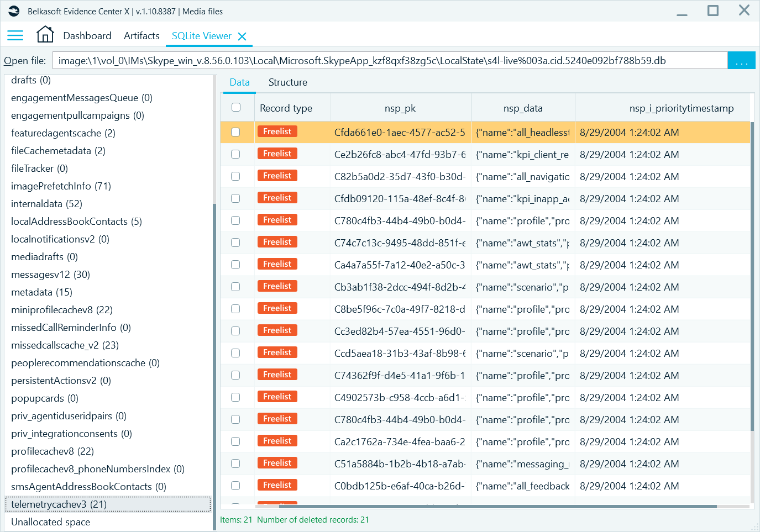
Task: Click the Freelist badge for C0bdb125b-e6af-40ca
Action: 277,485
